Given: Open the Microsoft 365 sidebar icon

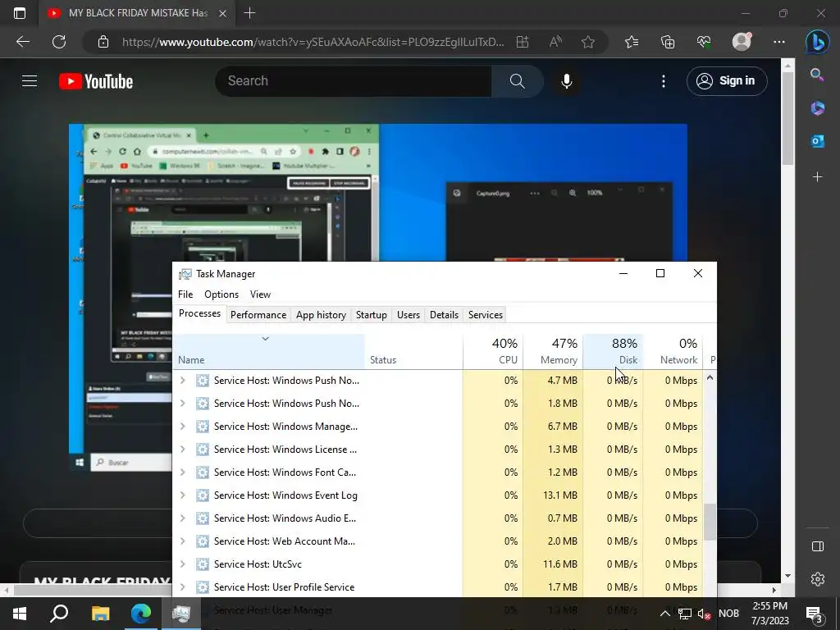Looking at the screenshot, I should pyautogui.click(x=817, y=108).
